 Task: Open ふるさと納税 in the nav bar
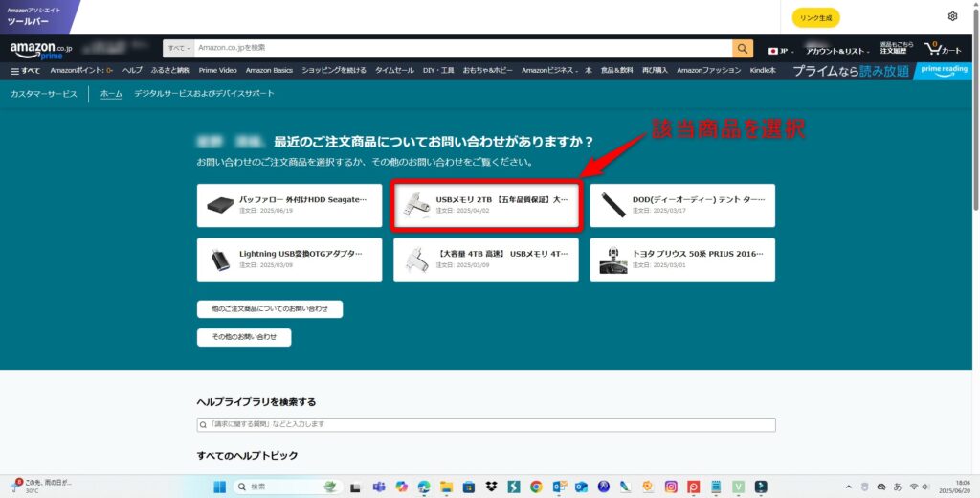[x=170, y=71]
